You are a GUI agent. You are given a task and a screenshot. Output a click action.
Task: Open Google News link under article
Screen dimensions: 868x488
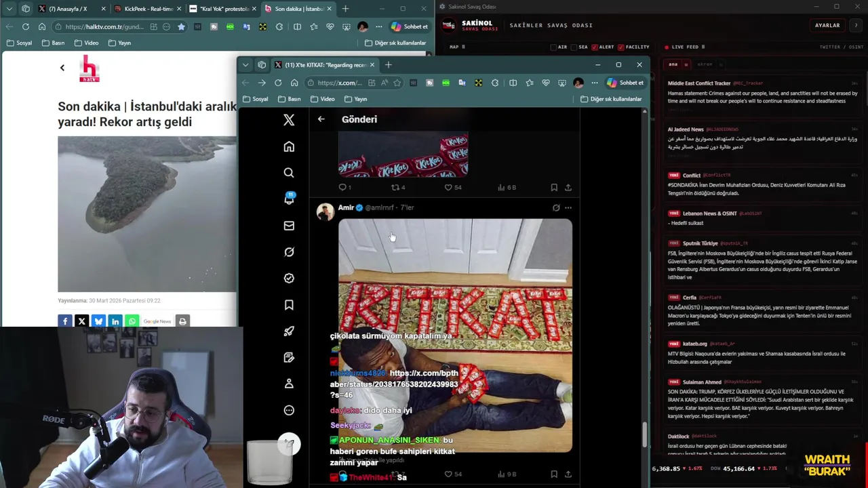(157, 321)
